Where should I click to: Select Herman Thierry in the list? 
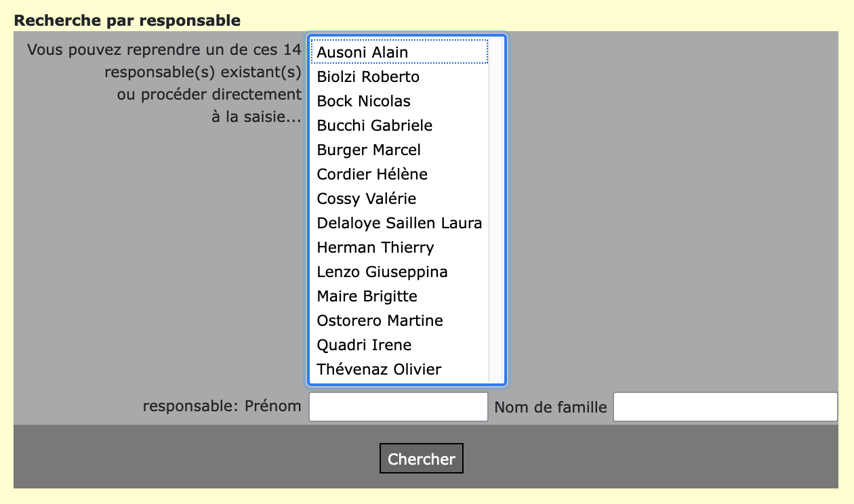coord(375,247)
